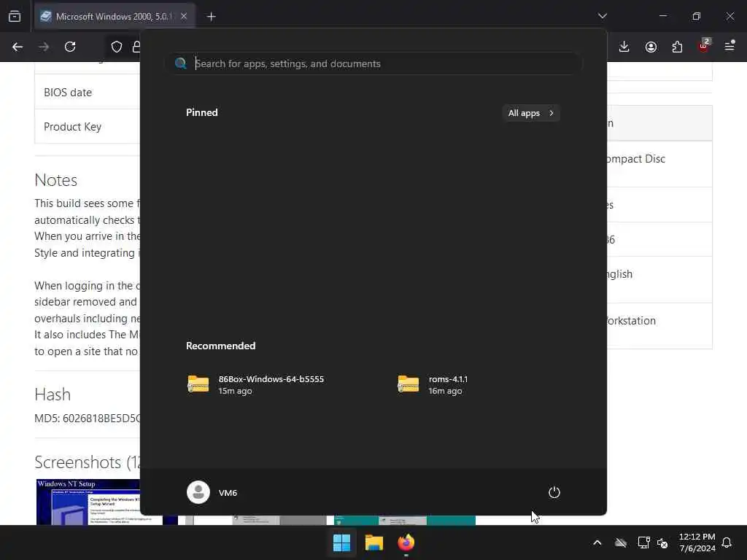Open Firefox account icon
747x560 pixels.
click(x=651, y=47)
